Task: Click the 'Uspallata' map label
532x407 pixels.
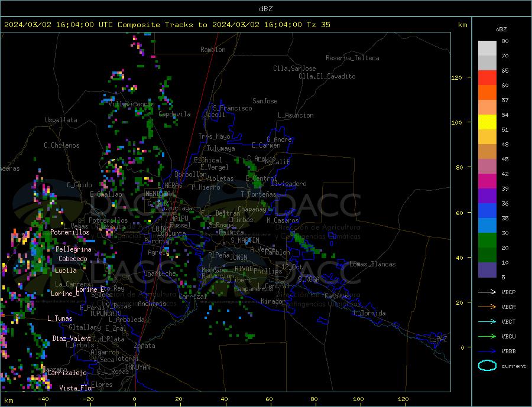Action: pos(61,120)
